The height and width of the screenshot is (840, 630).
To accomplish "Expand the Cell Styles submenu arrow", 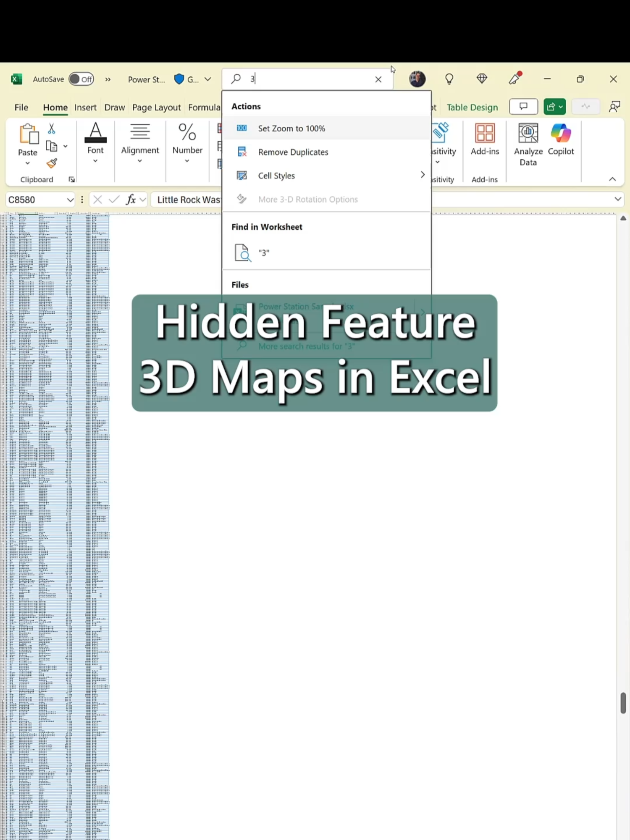I will [423, 175].
